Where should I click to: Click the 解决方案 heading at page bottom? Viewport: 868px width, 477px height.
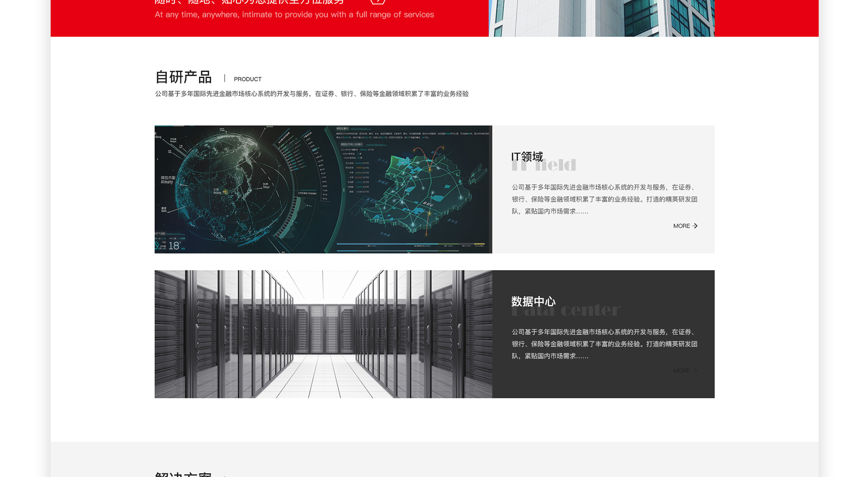183,474
